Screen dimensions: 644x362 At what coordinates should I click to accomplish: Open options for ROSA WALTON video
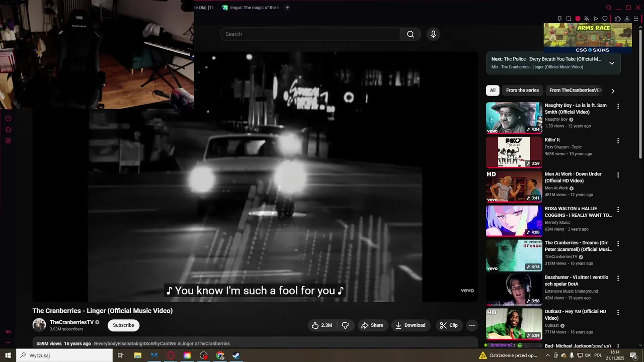click(x=618, y=209)
